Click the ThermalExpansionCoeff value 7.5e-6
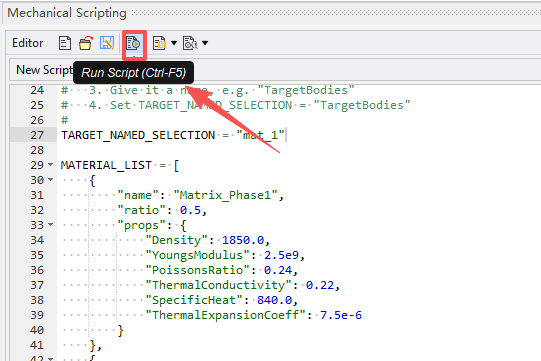The image size is (541, 361). coord(341,315)
